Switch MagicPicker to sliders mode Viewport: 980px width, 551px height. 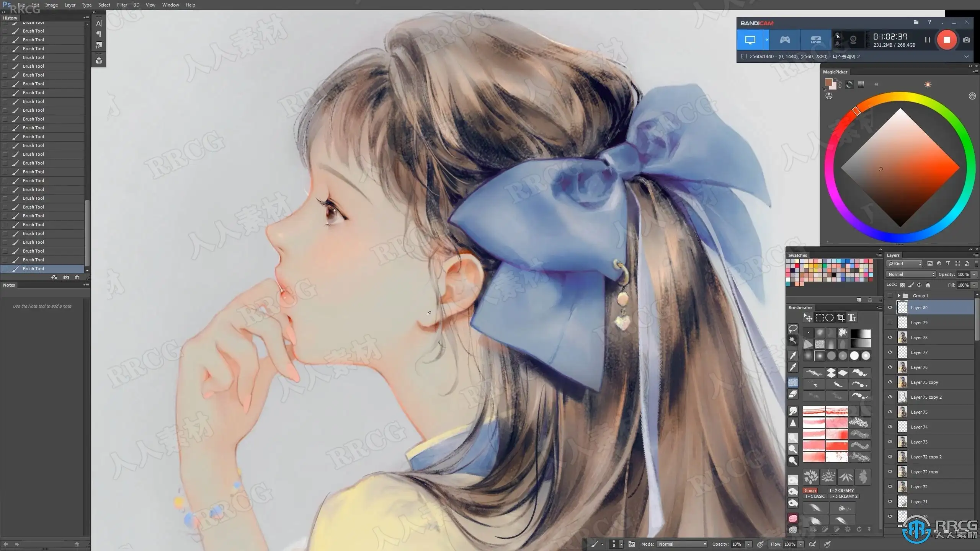[861, 85]
